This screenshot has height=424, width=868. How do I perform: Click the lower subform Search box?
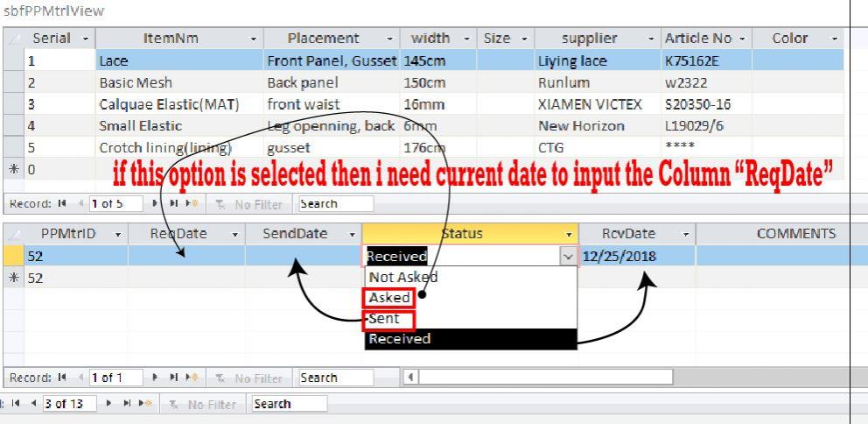click(x=336, y=378)
